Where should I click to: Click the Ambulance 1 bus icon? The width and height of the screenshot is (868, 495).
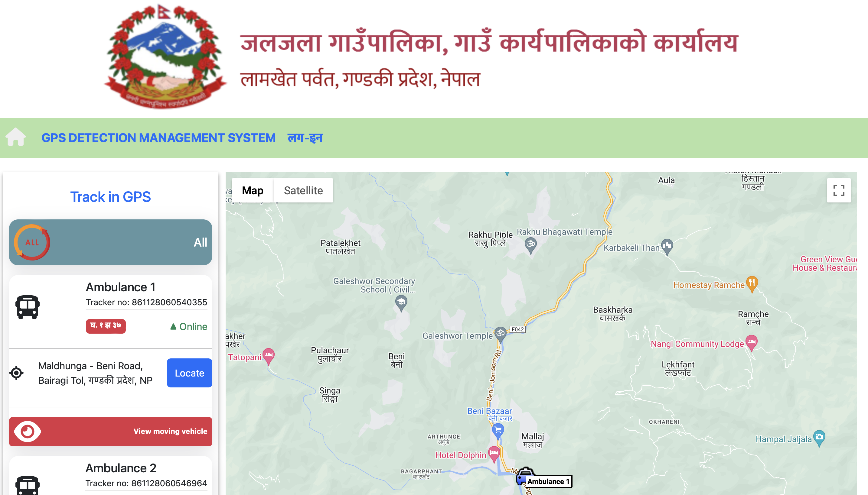[x=28, y=307]
